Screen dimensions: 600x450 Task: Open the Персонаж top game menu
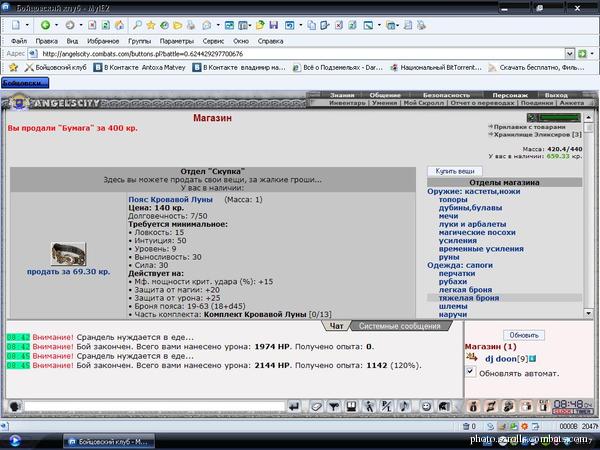coord(510,95)
